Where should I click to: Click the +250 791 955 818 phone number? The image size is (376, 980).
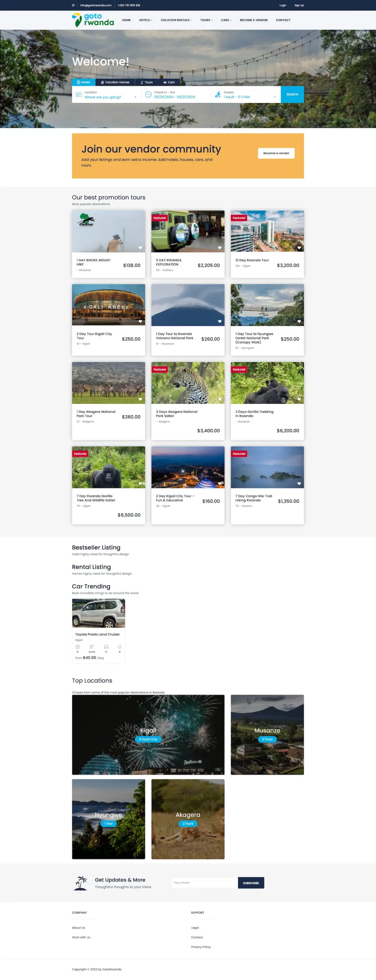click(x=129, y=5)
